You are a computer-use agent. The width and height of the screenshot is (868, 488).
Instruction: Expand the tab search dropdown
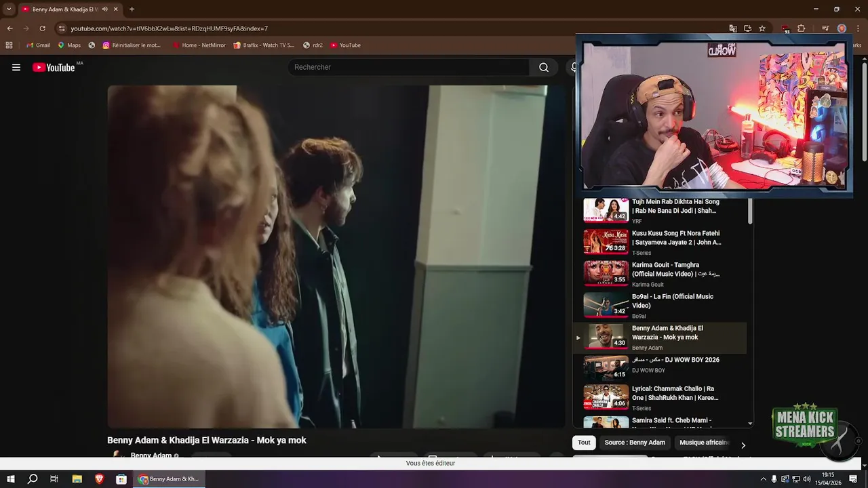tap(9, 9)
